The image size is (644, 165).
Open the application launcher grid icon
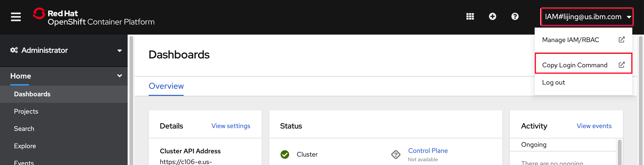point(470,17)
